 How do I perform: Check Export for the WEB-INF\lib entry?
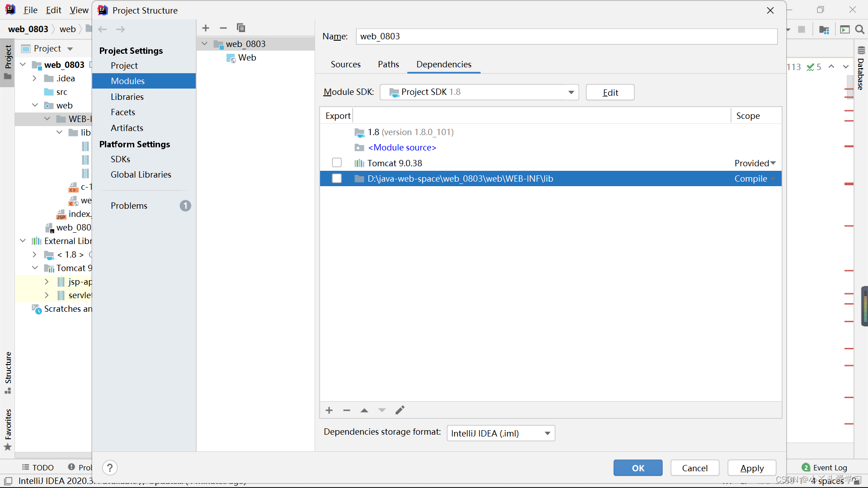point(337,178)
